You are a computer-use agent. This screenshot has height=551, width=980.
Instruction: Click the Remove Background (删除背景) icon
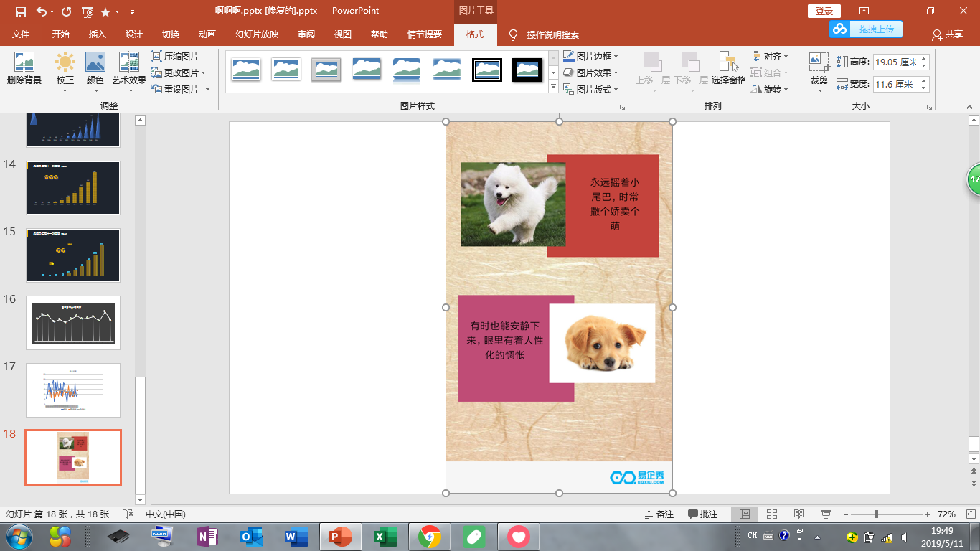coord(24,69)
